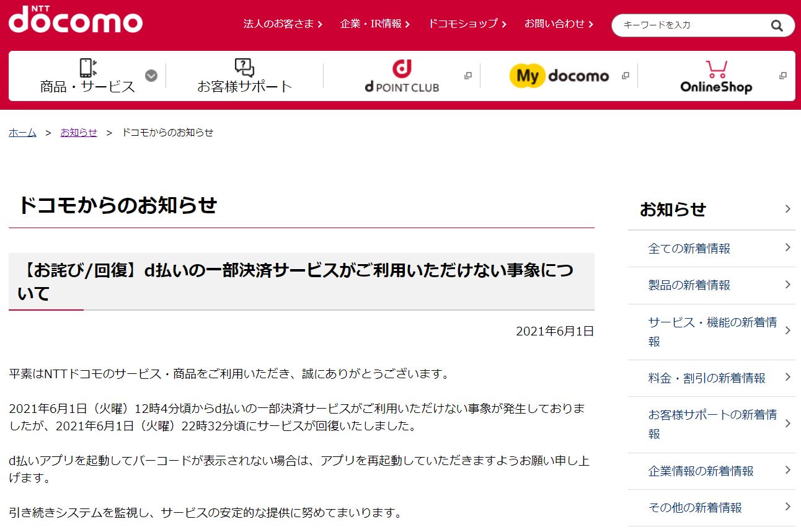Screen dimensions: 801x532
Task: Click chevron in 全ての新着情報 row
Action: [788, 248]
